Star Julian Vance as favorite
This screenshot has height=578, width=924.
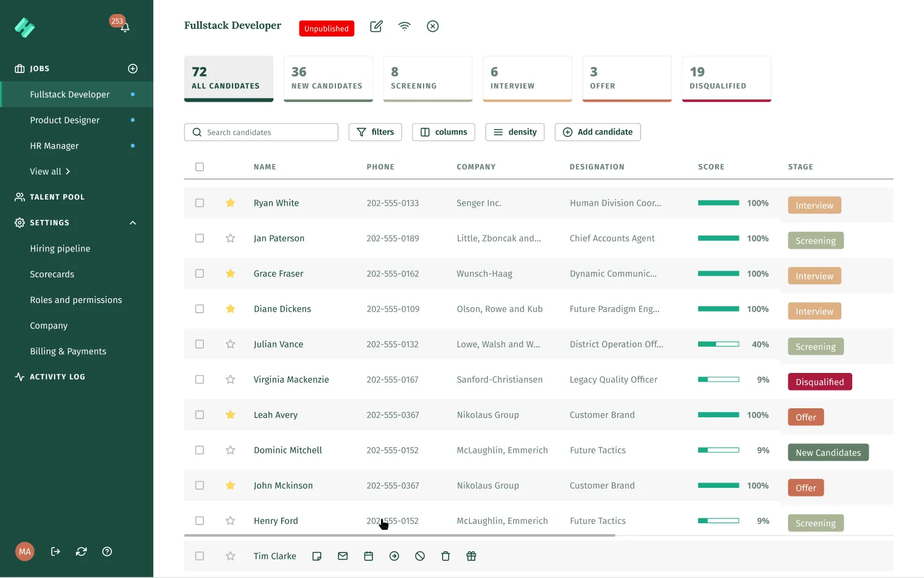coord(230,344)
